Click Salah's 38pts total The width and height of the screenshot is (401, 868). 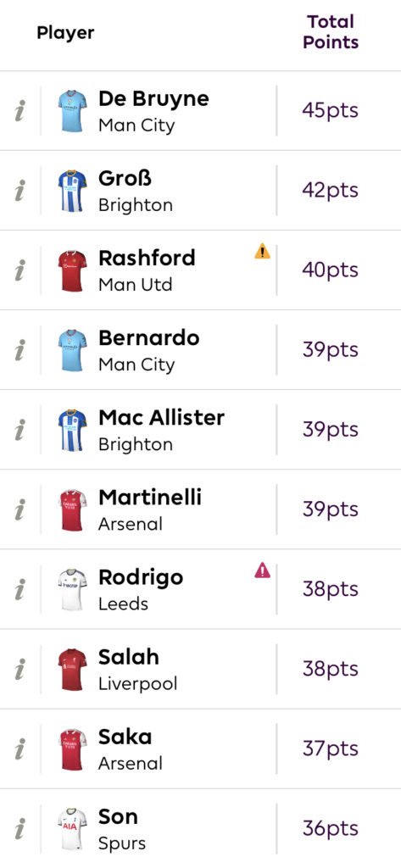click(x=331, y=669)
